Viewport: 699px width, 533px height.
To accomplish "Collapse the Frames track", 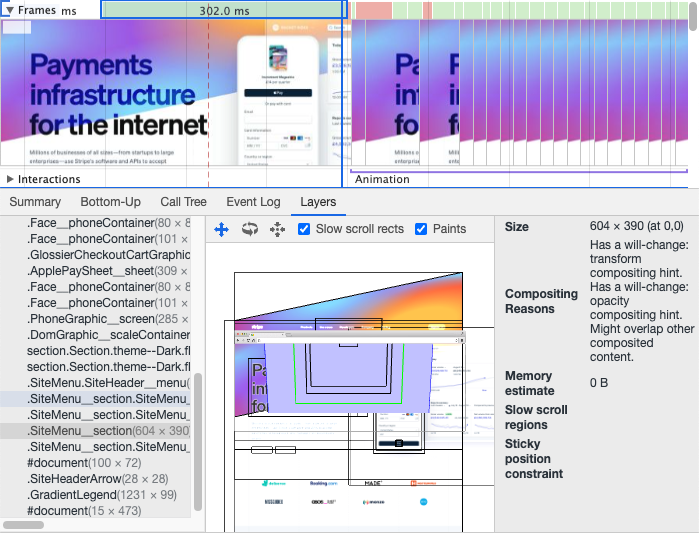I will pos(9,10).
